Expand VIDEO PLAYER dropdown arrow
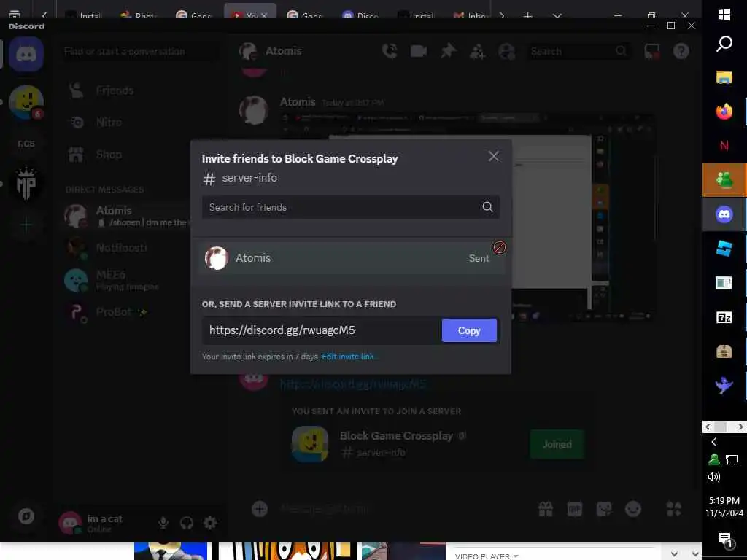The image size is (747, 560). pyautogui.click(x=516, y=556)
